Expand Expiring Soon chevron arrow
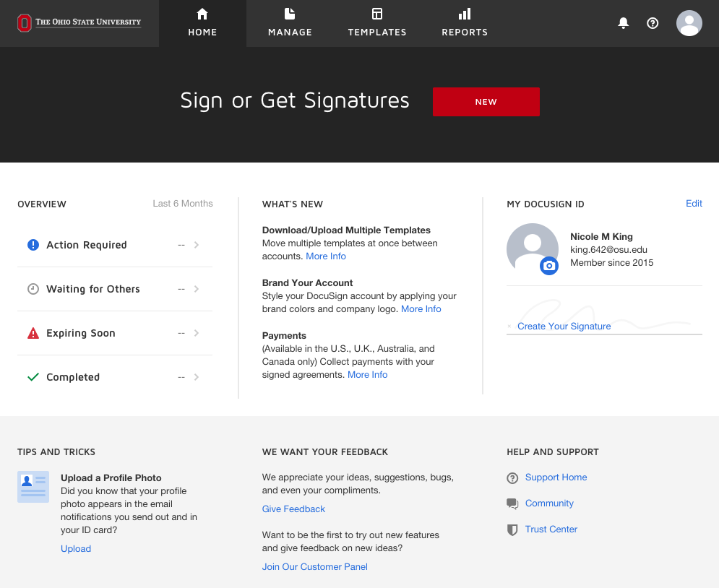 [x=197, y=333]
